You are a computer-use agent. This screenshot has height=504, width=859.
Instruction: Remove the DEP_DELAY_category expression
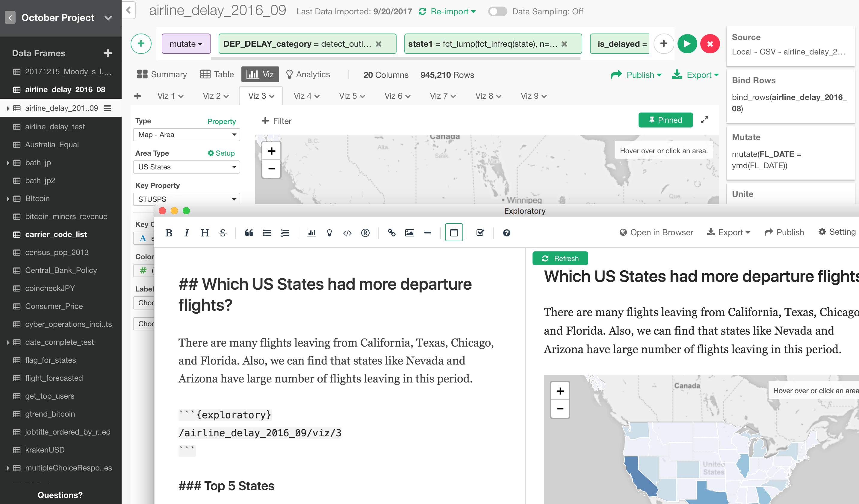(378, 44)
